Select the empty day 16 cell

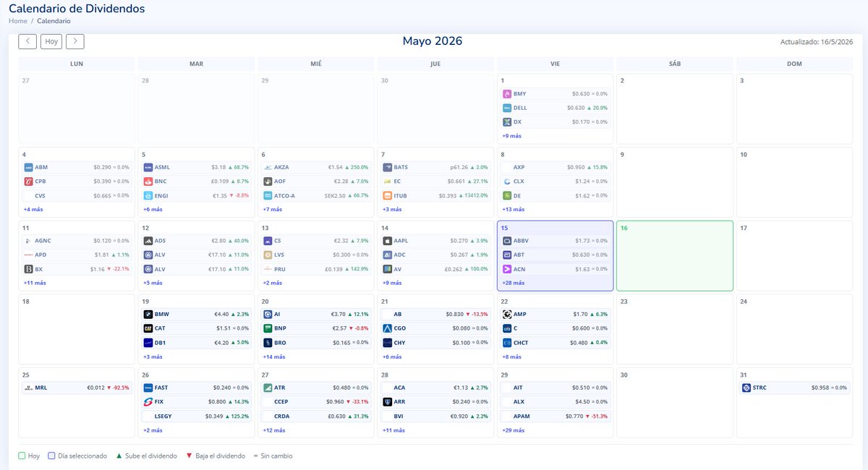pyautogui.click(x=675, y=256)
